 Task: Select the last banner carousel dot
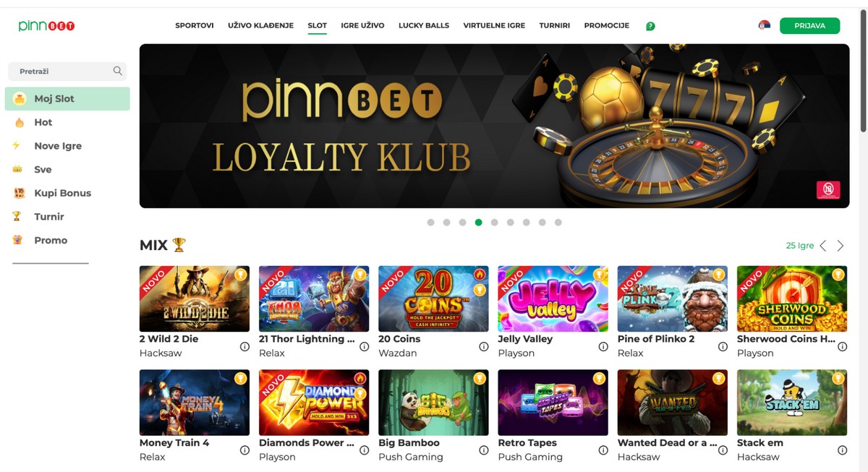pyautogui.click(x=558, y=223)
